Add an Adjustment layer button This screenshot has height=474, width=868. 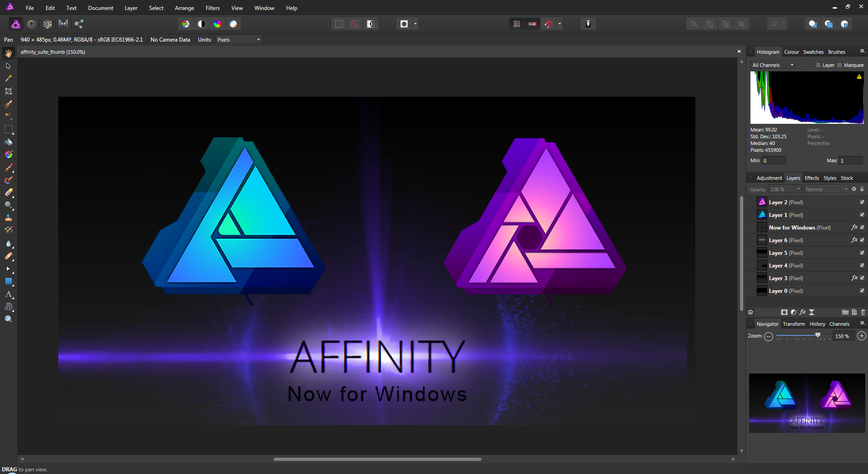(x=793, y=312)
